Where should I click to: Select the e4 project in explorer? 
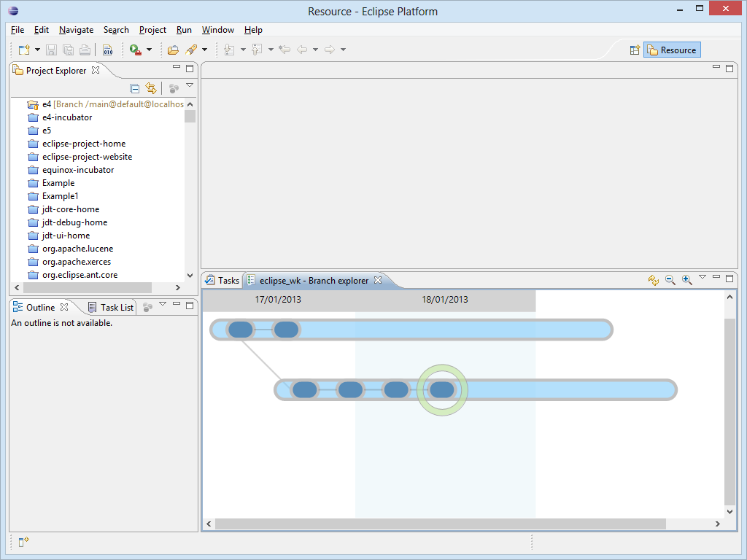(x=105, y=104)
